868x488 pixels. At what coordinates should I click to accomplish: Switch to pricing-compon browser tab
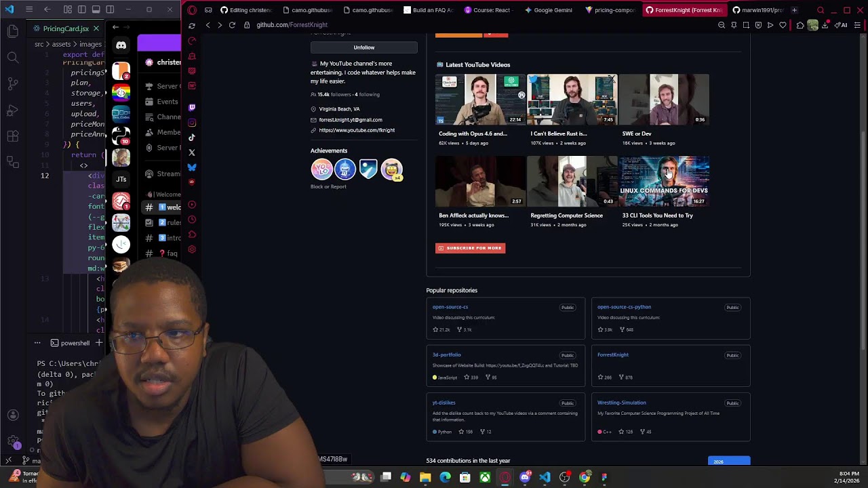[x=610, y=10]
